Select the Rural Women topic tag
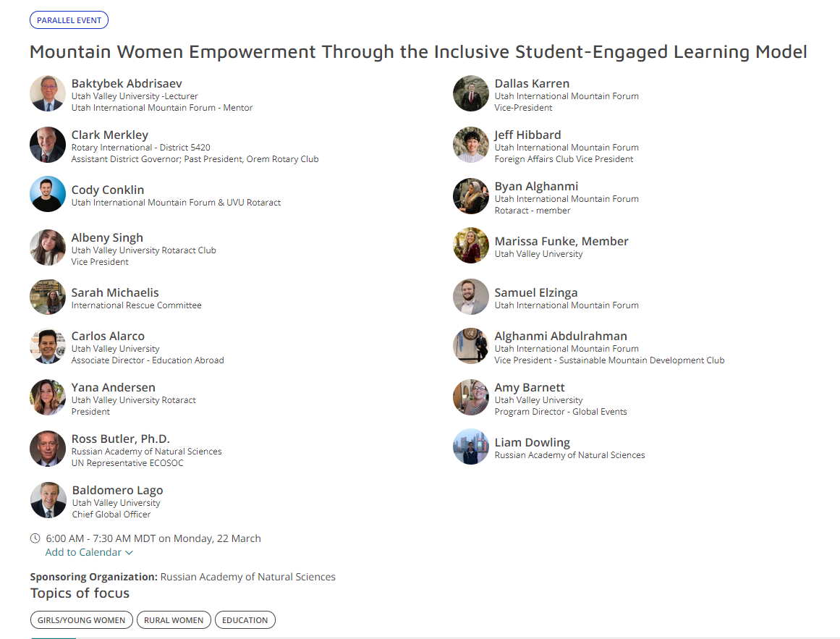Image resolution: width=840 pixels, height=639 pixels. (x=174, y=620)
